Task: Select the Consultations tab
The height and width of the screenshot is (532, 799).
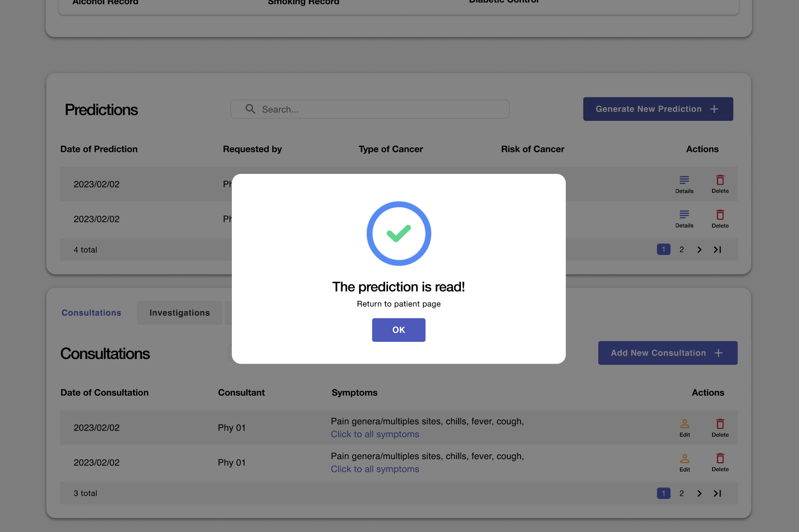Action: pos(91,313)
